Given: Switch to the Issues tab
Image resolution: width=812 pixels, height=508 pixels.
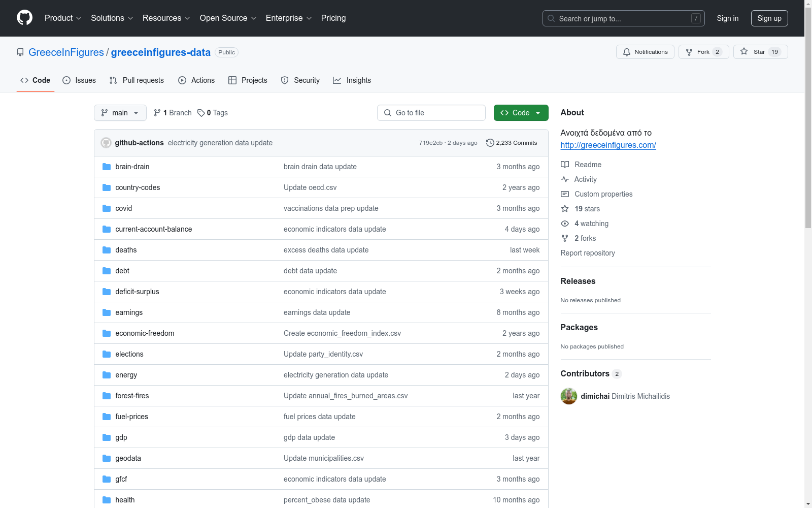Looking at the screenshot, I should (x=79, y=80).
